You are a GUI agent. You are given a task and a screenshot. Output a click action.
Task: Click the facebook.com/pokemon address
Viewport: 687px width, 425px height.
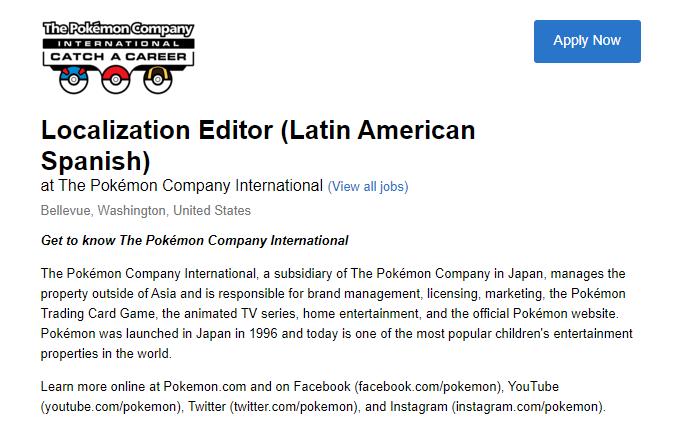(429, 387)
